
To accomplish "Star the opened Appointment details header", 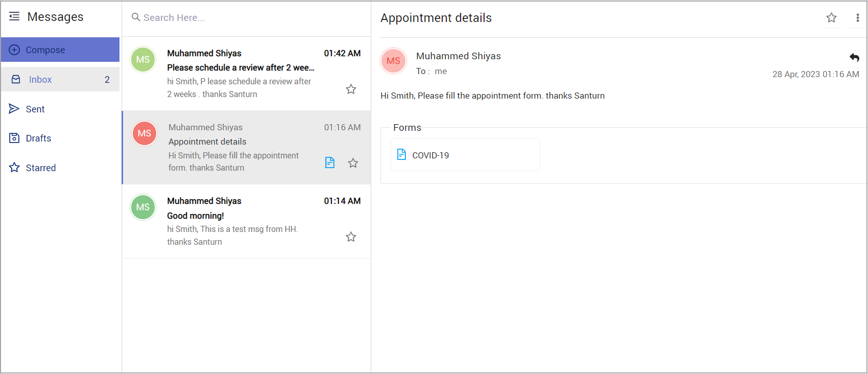I will (x=832, y=18).
